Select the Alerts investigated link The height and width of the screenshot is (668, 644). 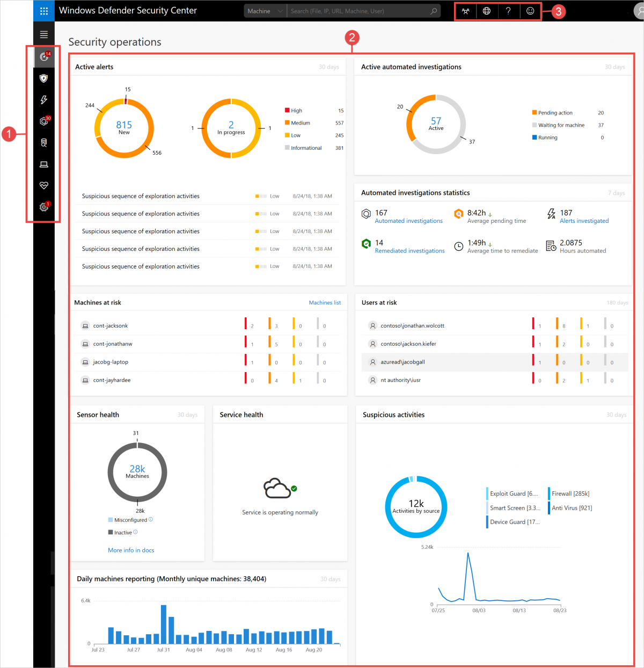point(584,221)
